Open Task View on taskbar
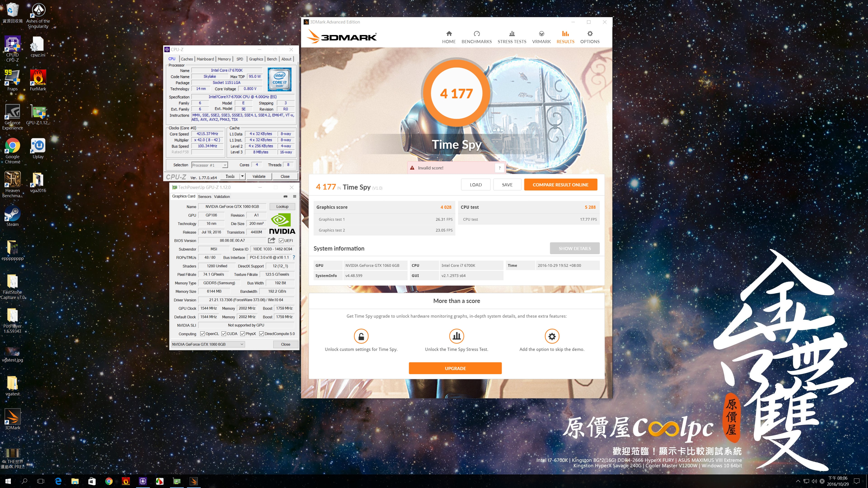This screenshot has height=488, width=868. pyautogui.click(x=41, y=481)
